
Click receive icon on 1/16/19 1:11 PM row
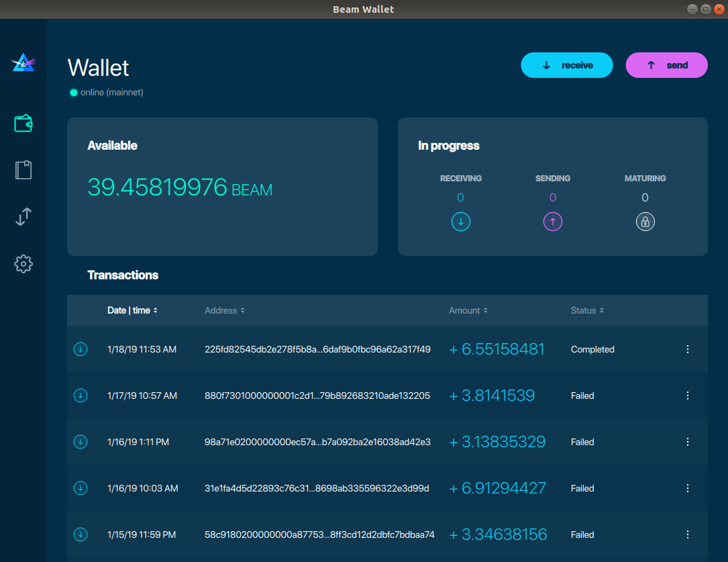coord(81,442)
